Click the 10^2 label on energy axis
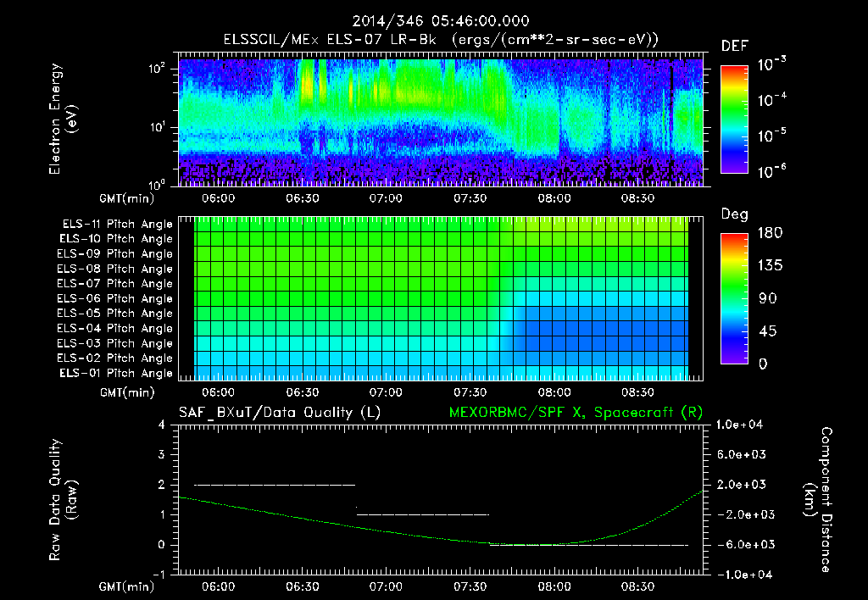This screenshot has height=600, width=868. point(157,69)
